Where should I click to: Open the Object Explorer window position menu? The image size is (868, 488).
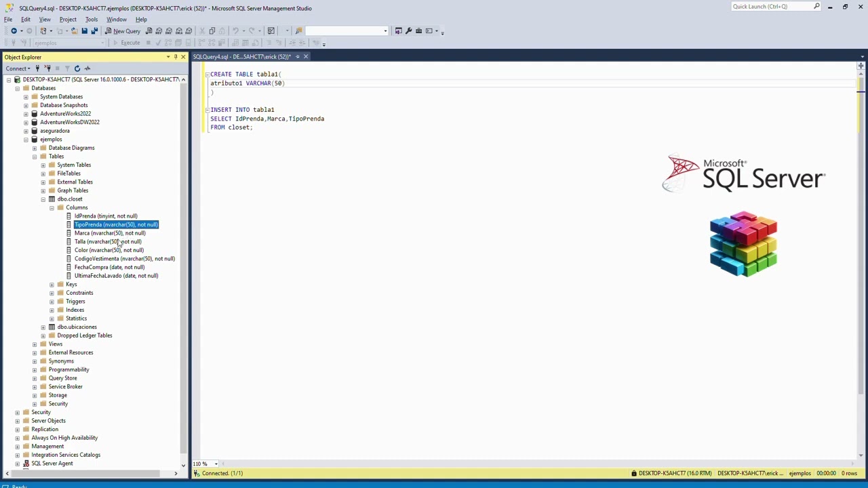point(167,57)
